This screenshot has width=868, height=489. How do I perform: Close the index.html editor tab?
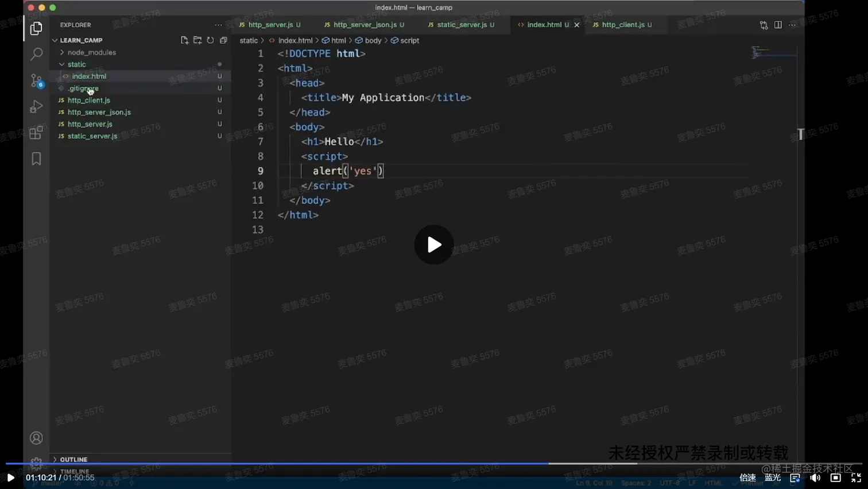(577, 25)
